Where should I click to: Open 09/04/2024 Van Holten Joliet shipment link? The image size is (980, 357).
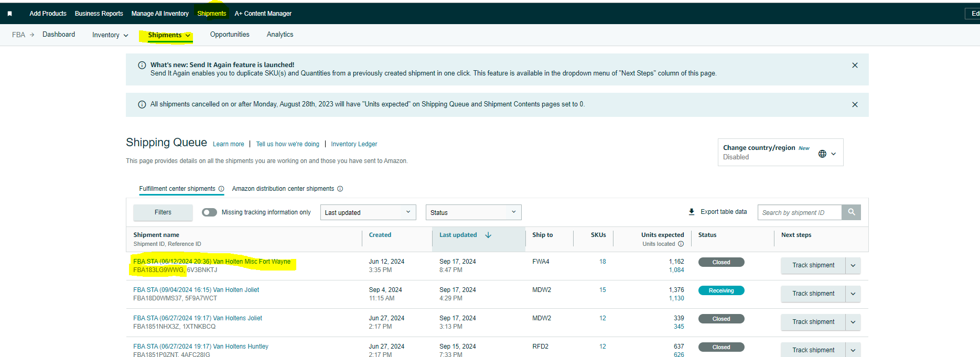[196, 290]
